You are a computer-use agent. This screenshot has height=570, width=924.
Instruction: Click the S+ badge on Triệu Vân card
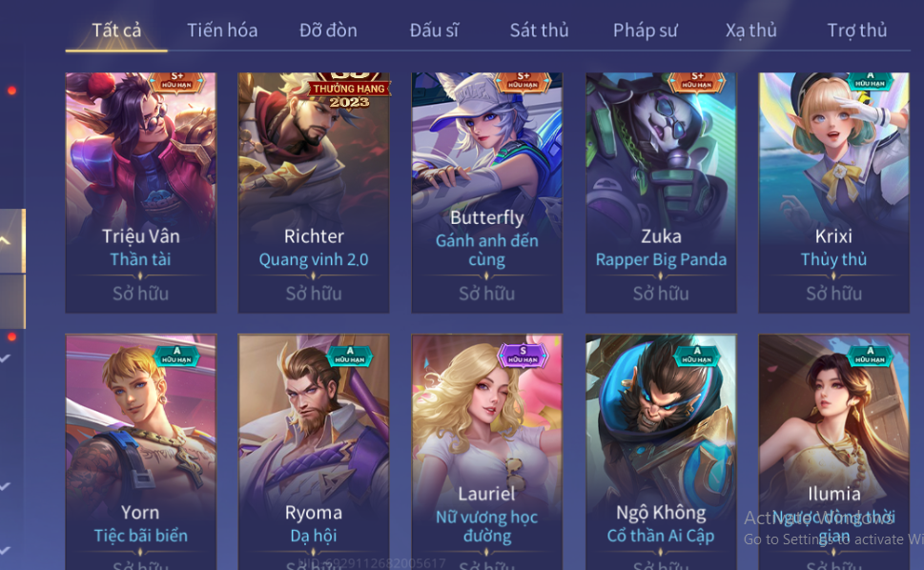(176, 82)
